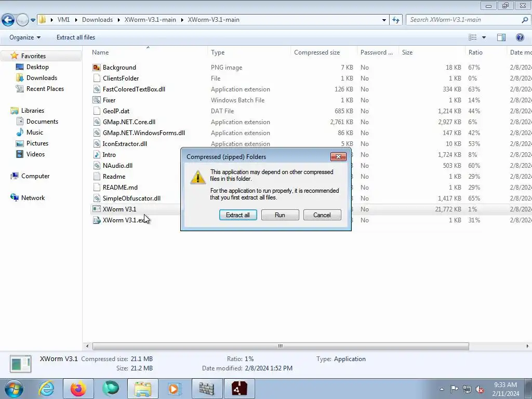Sort by the Ratio column header
532x399 pixels.
[x=475, y=52]
